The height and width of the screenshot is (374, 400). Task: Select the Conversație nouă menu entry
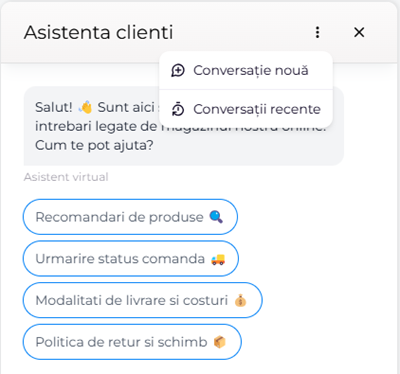(x=246, y=71)
